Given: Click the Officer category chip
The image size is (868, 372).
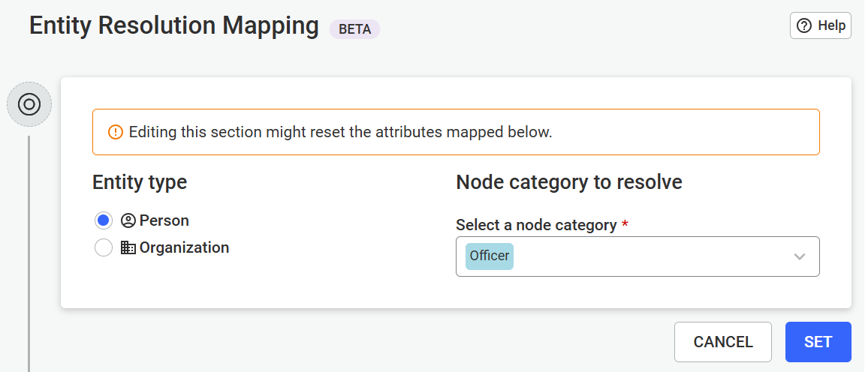Looking at the screenshot, I should tap(490, 256).
